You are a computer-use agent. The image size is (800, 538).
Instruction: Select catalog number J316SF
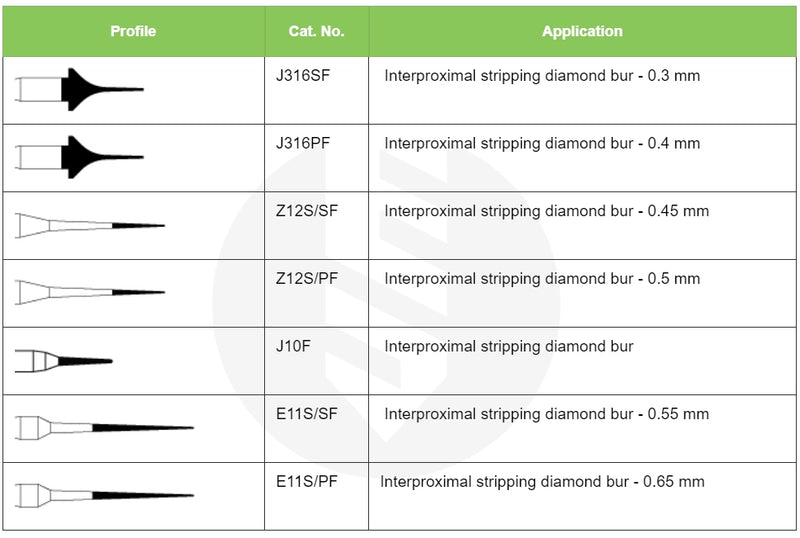304,76
